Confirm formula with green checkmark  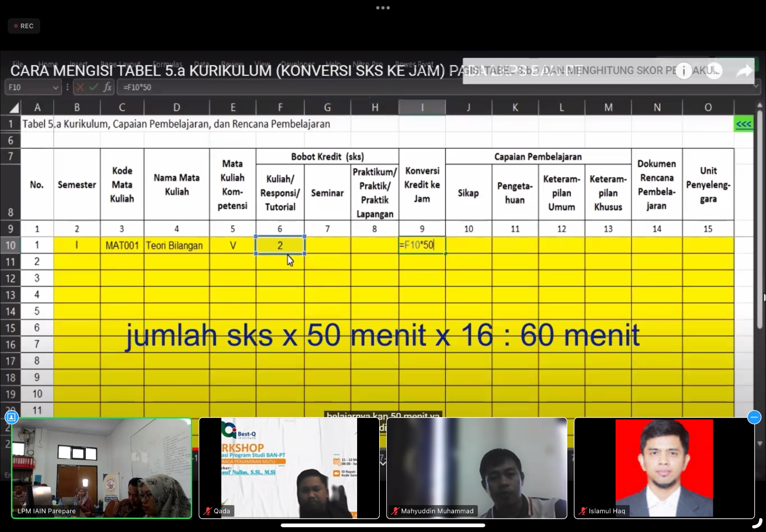click(94, 87)
